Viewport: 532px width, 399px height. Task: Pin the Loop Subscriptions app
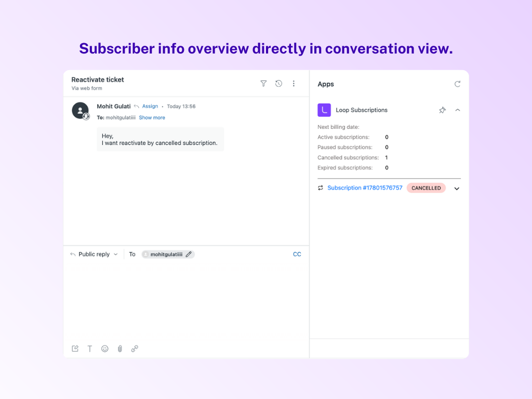(442, 110)
